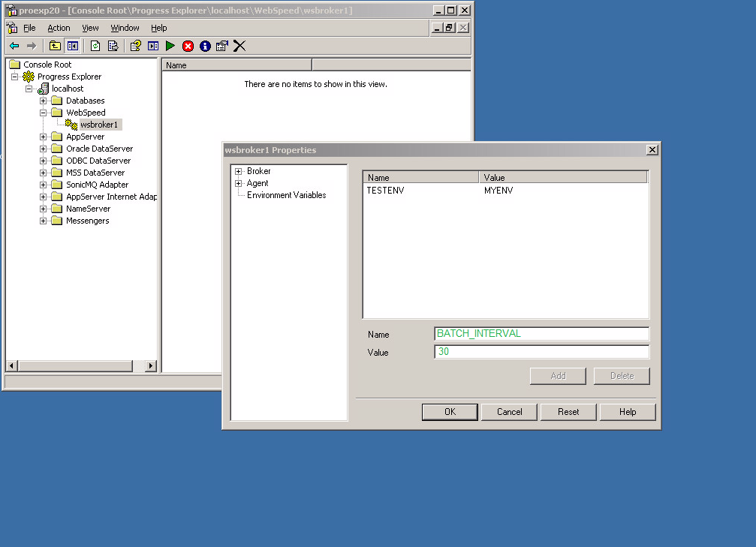Restore the inner MMC child window
Viewport: 756px width, 547px height.
[450, 28]
